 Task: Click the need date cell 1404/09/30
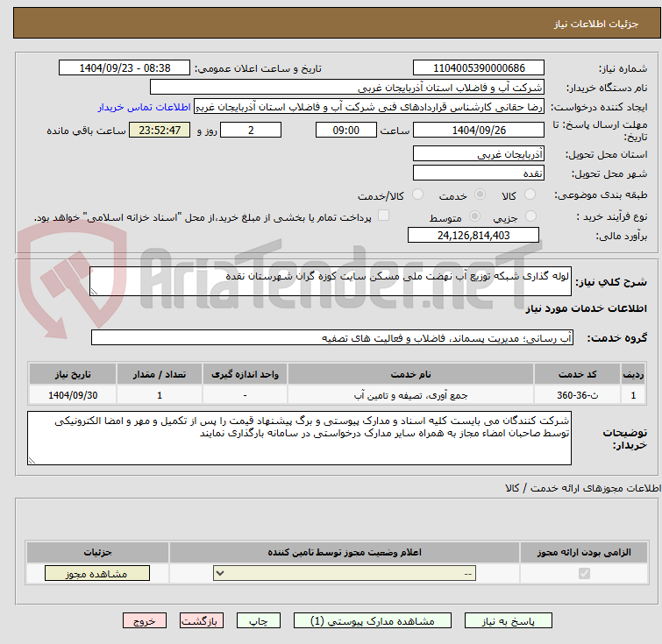tap(73, 395)
